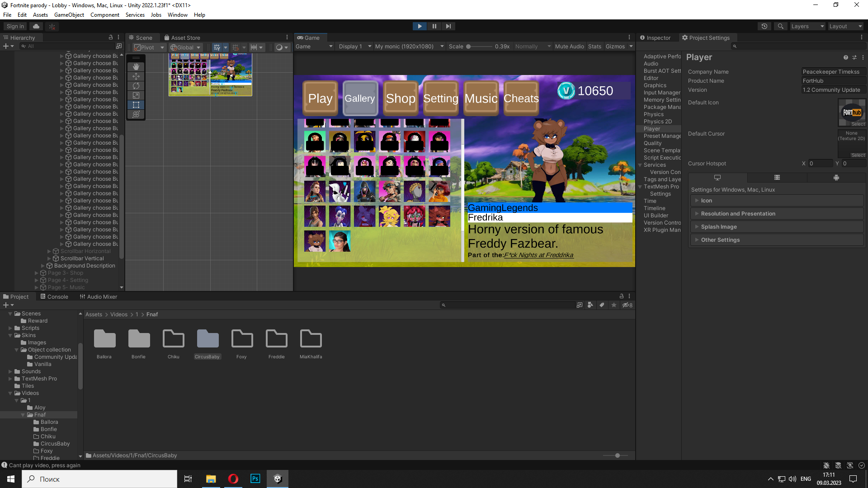
Task: Toggle hidden packages visibility eye
Action: pyautogui.click(x=627, y=305)
